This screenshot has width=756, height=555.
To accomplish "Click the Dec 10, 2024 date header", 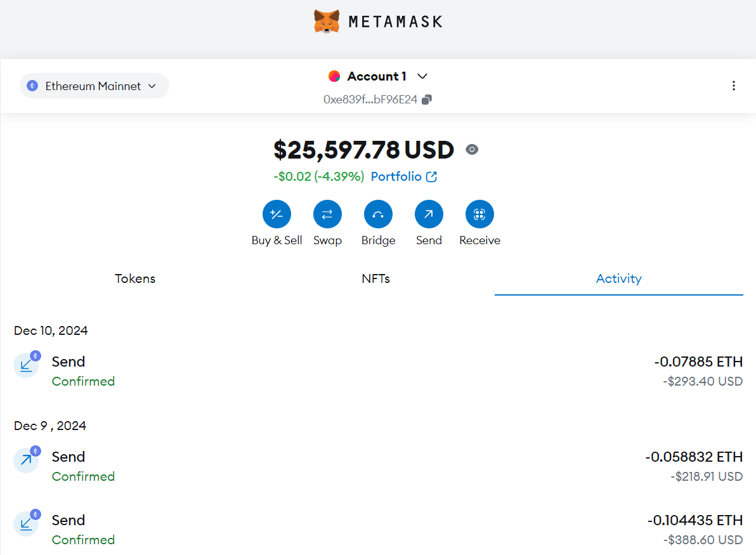I will pyautogui.click(x=51, y=331).
